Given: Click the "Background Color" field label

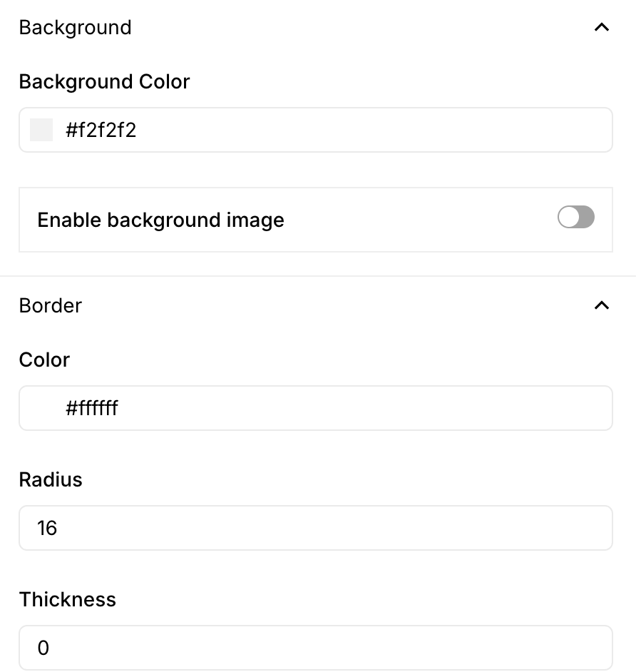Looking at the screenshot, I should (x=104, y=82).
